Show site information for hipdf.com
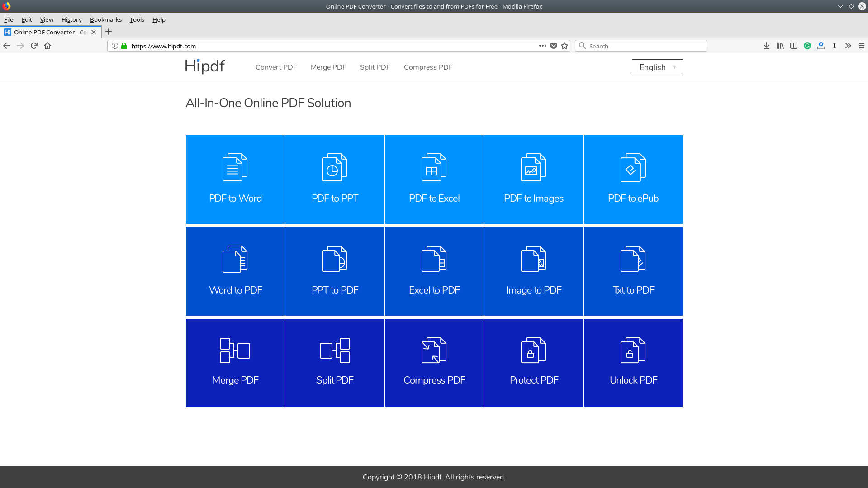The height and width of the screenshot is (488, 868). 115,46
